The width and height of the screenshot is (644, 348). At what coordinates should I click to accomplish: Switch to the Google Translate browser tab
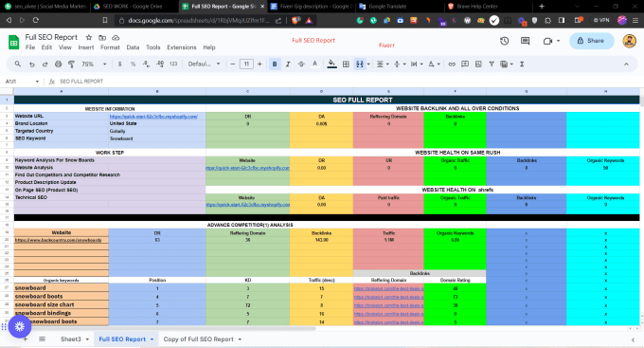coord(387,7)
